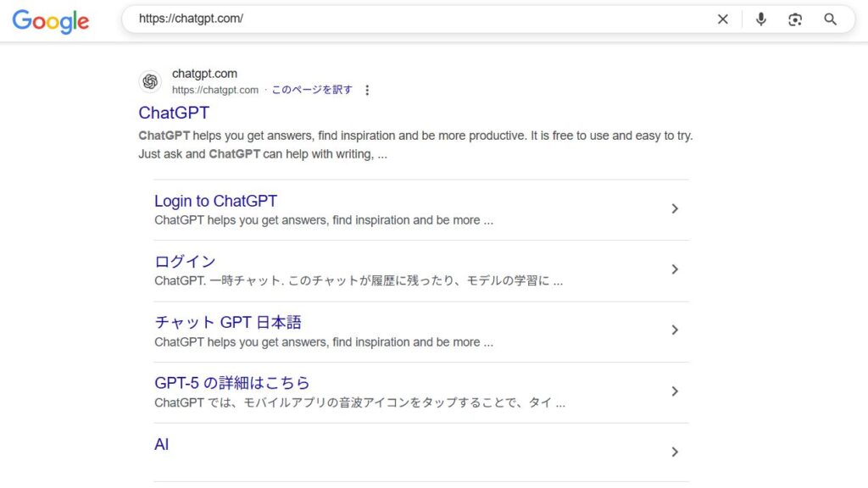Screen dimensions: 868x488
Task: Open the チャット GPT 日本語 sitelink
Action: coord(228,322)
